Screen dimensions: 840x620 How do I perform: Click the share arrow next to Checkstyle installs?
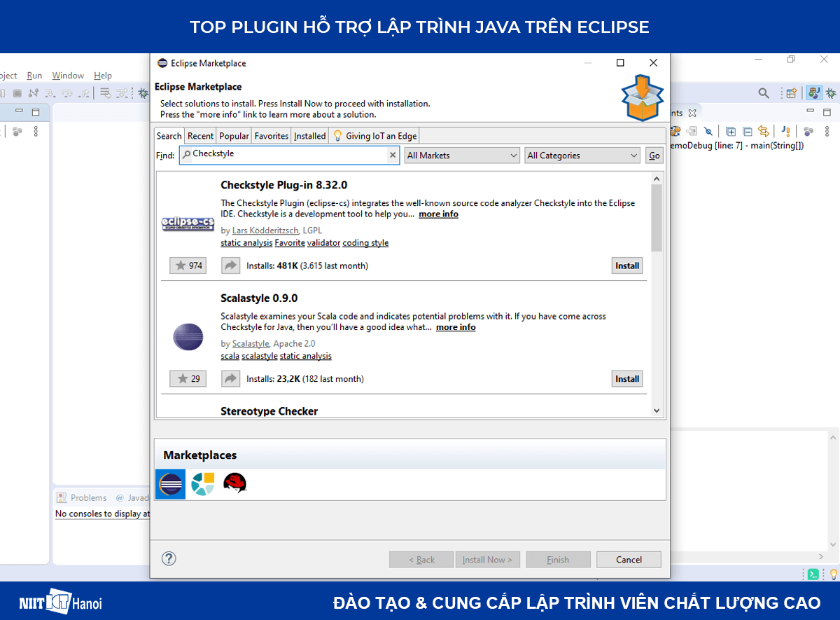(230, 265)
